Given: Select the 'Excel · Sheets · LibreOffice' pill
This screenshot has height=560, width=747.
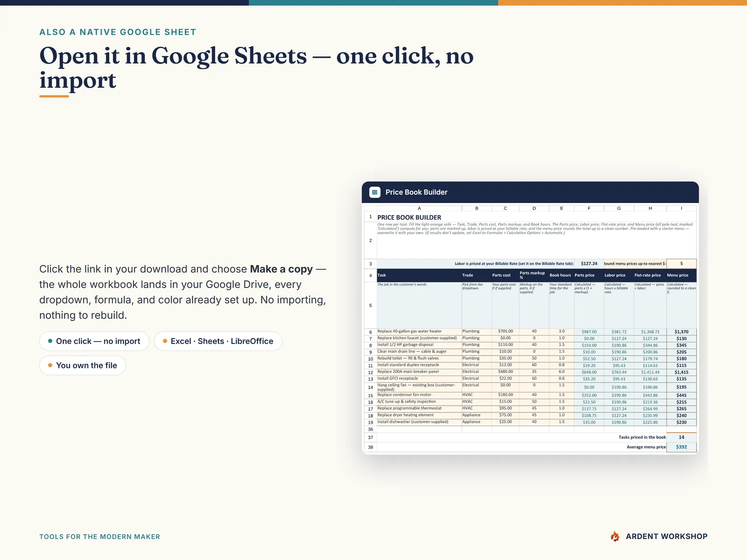Looking at the screenshot, I should click(218, 341).
